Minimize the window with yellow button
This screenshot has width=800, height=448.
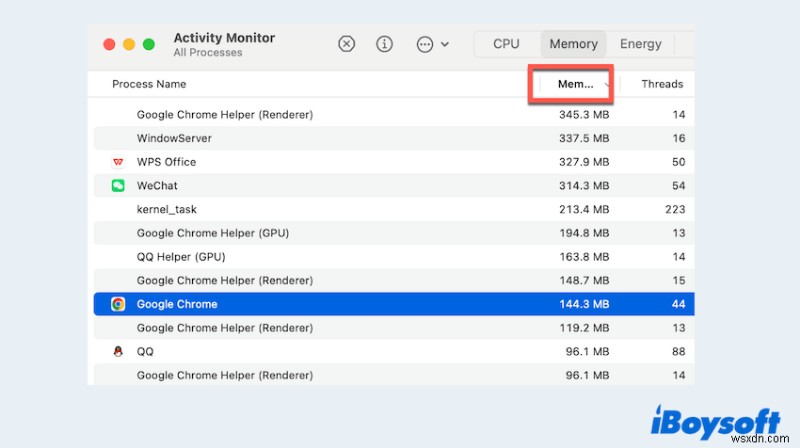pos(129,44)
